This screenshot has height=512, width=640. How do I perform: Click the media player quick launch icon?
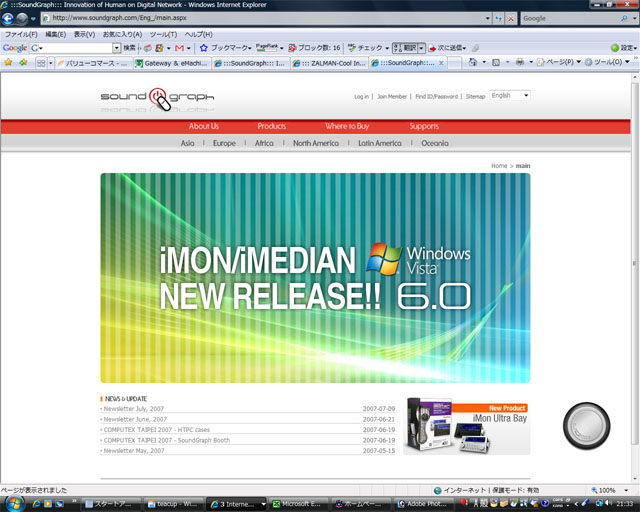pos(48,504)
